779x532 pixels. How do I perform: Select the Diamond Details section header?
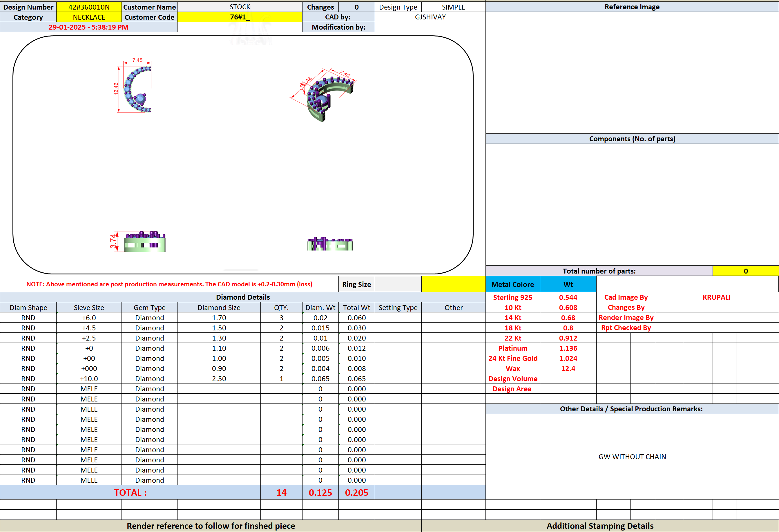click(243, 297)
